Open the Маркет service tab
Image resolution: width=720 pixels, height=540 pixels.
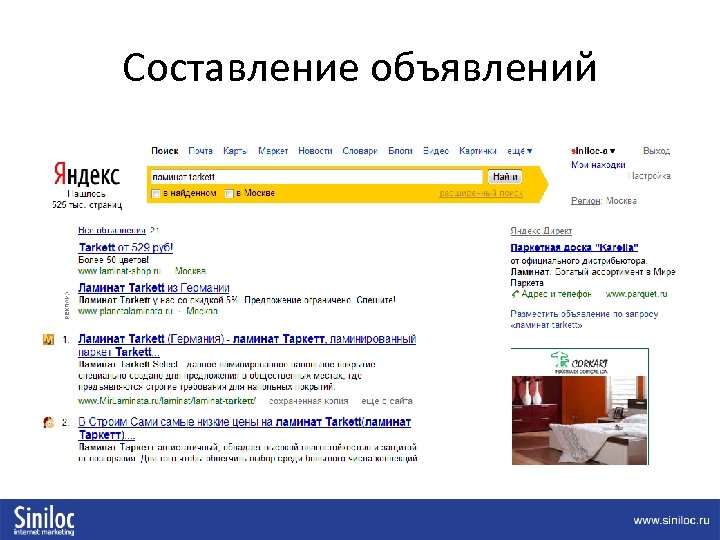pyautogui.click(x=273, y=151)
